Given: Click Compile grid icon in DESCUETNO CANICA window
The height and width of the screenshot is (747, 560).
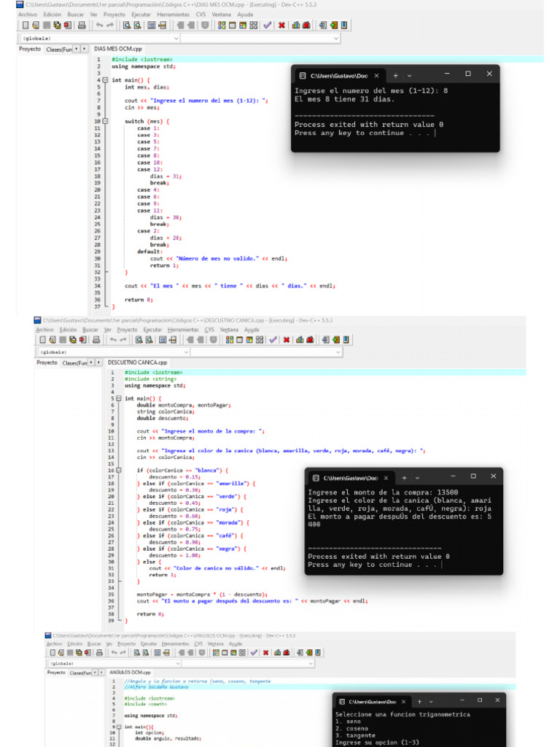Looking at the screenshot, I should pyautogui.click(x=230, y=340).
